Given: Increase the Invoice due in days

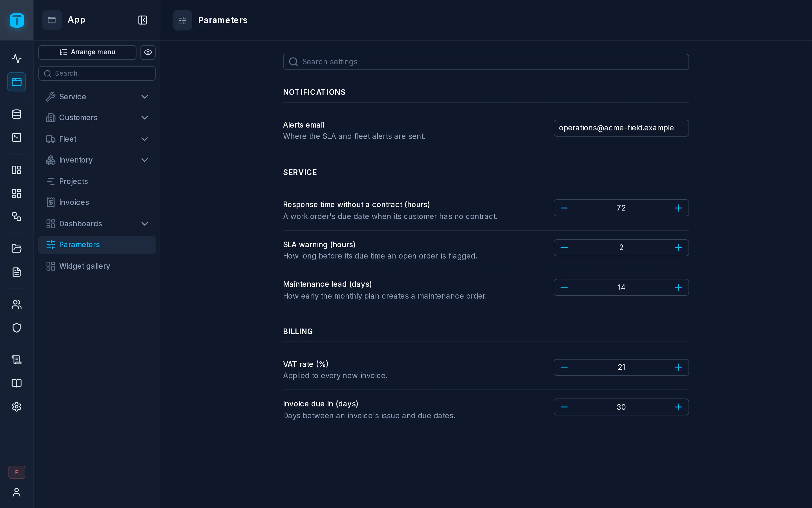Looking at the screenshot, I should (x=678, y=407).
